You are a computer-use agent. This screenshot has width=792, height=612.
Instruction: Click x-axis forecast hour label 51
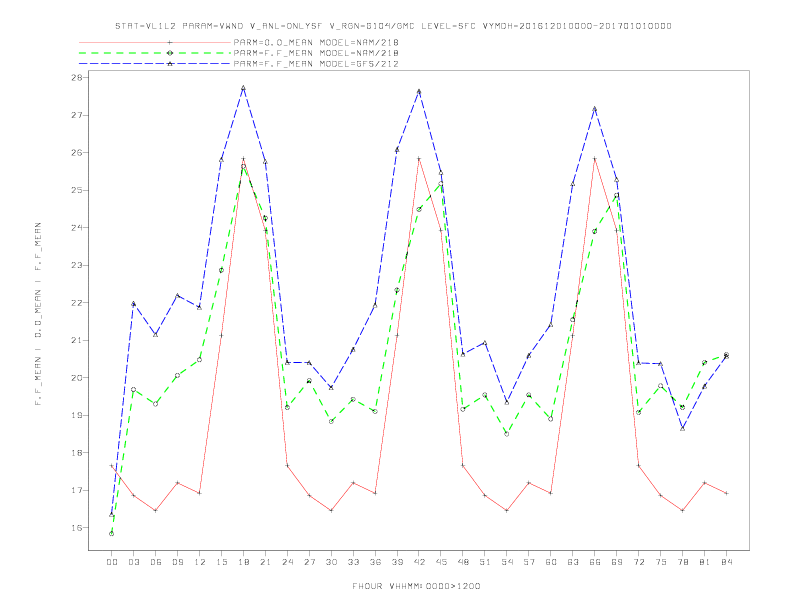pos(485,562)
